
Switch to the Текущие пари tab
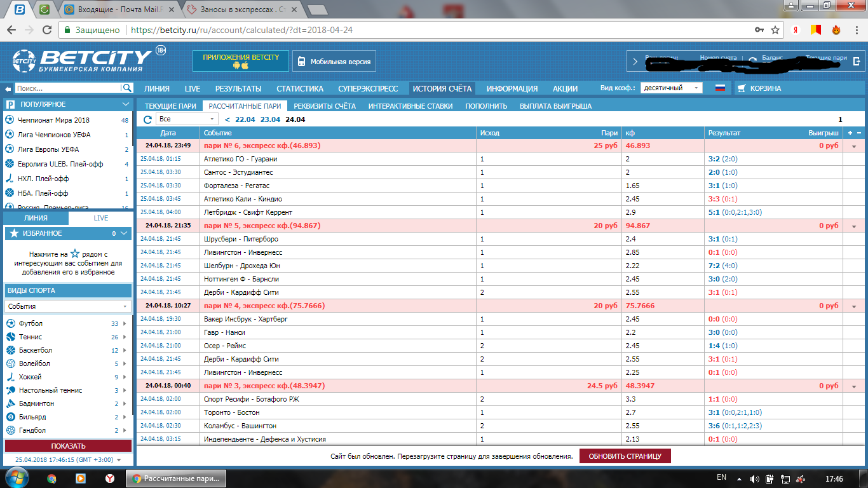click(x=170, y=106)
